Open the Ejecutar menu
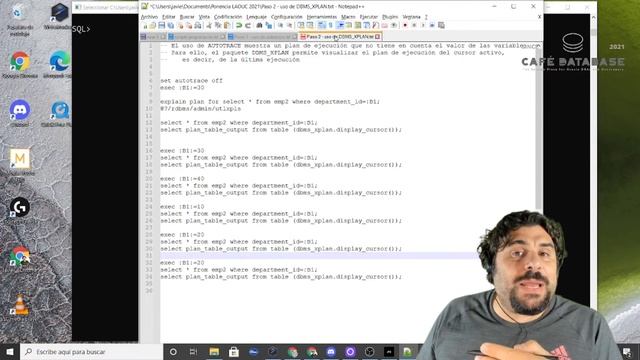 click(369, 17)
